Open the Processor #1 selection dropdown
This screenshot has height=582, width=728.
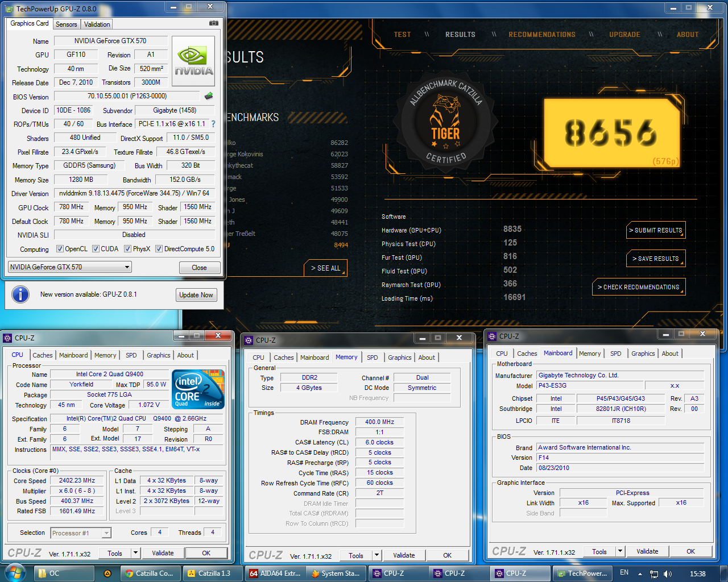(x=81, y=533)
